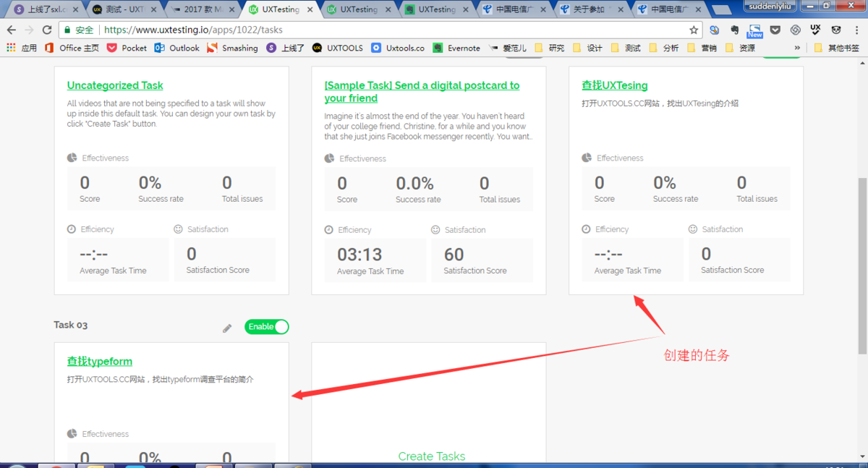The height and width of the screenshot is (468, 868).
Task: Switch to the 测试 - UXT tab
Action: pyautogui.click(x=124, y=9)
